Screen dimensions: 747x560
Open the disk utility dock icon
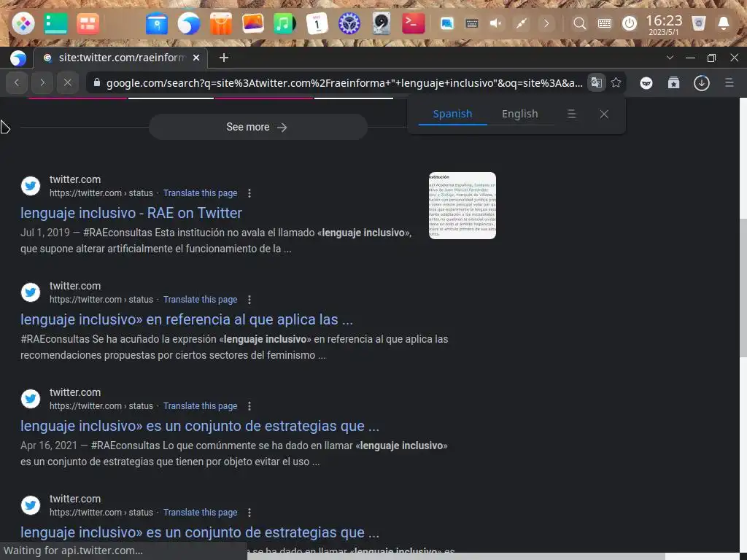click(382, 23)
